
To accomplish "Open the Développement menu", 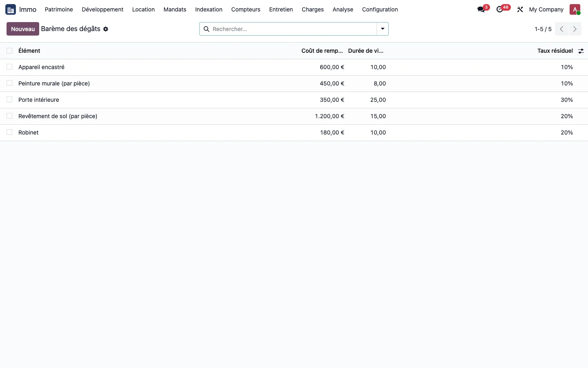I will tap(102, 9).
